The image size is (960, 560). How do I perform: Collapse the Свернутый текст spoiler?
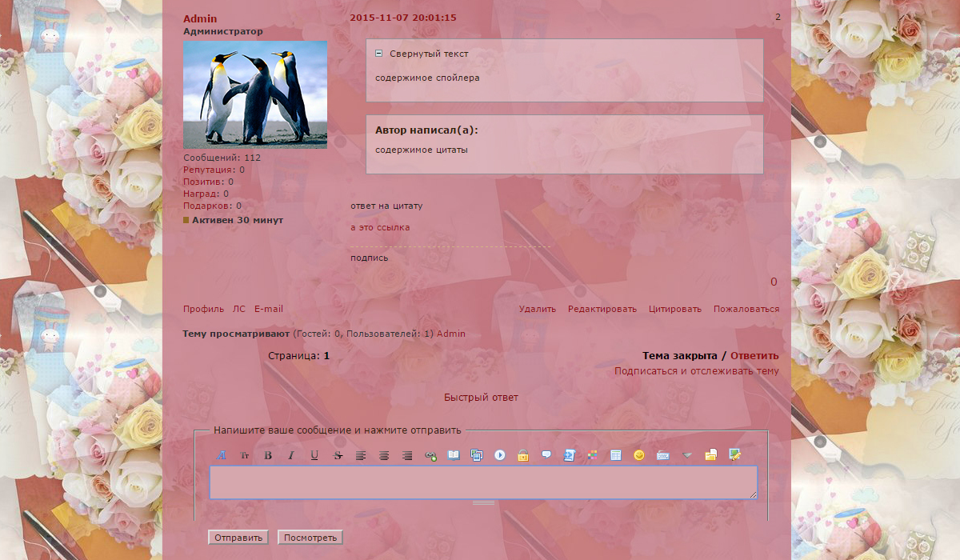click(x=379, y=54)
